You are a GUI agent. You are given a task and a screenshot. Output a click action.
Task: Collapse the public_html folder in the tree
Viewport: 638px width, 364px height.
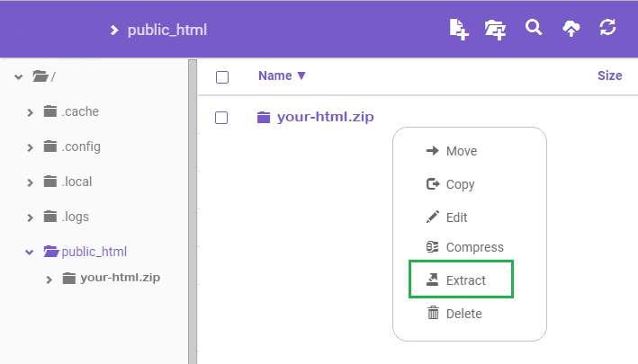[30, 253]
